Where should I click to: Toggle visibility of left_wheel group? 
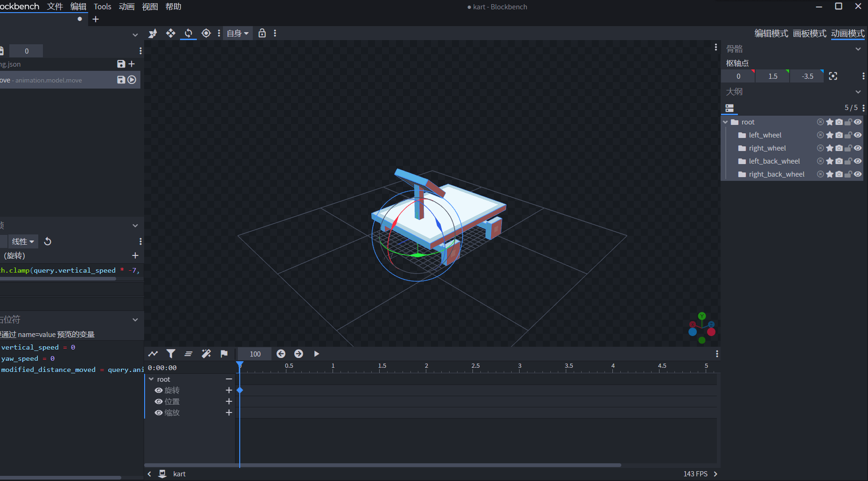858,135
